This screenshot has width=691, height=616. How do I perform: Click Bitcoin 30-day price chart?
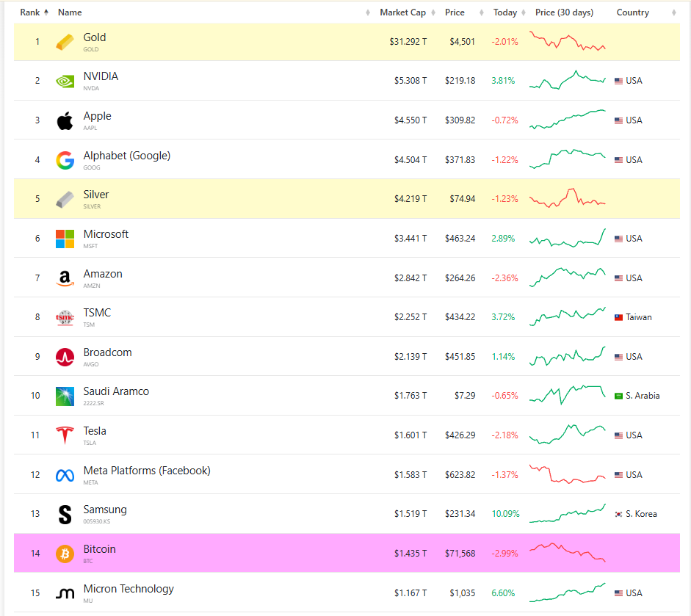[568, 553]
